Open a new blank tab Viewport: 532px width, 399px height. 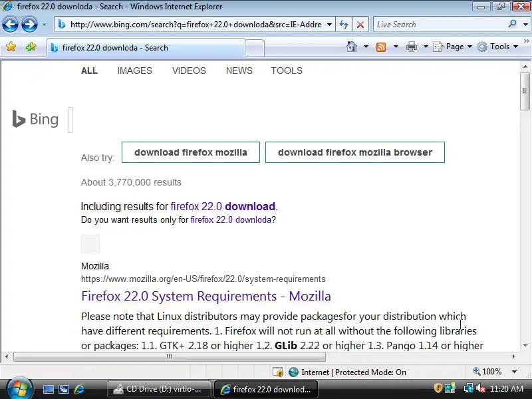coord(255,48)
